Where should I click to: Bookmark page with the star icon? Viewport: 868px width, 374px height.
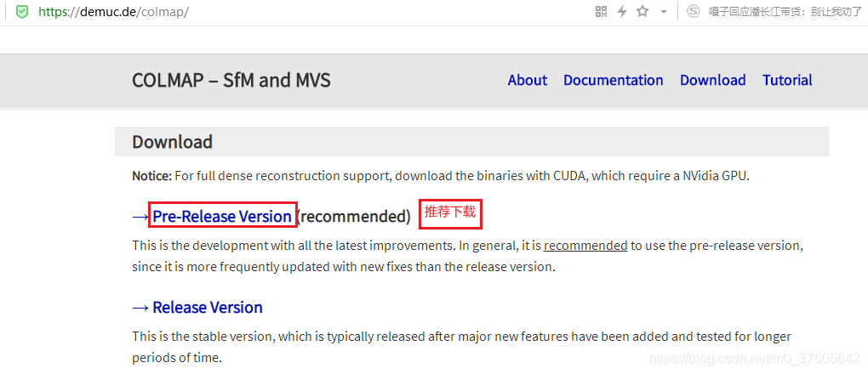(642, 12)
